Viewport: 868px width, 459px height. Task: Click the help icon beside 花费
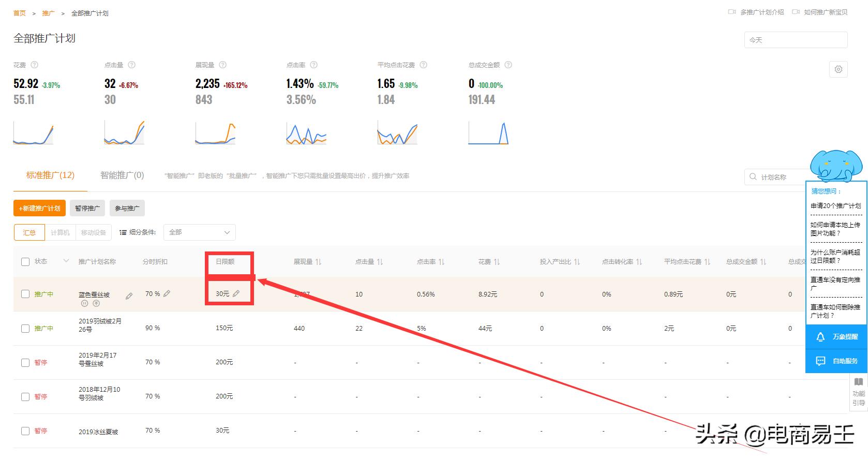click(x=35, y=65)
